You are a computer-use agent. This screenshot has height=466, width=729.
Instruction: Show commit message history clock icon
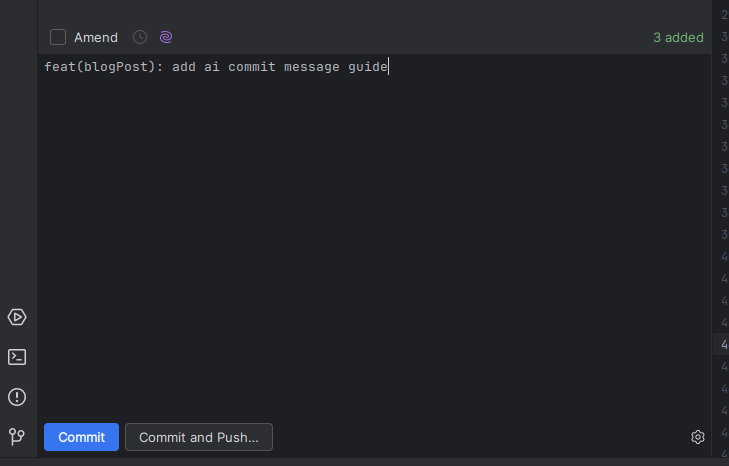point(140,37)
